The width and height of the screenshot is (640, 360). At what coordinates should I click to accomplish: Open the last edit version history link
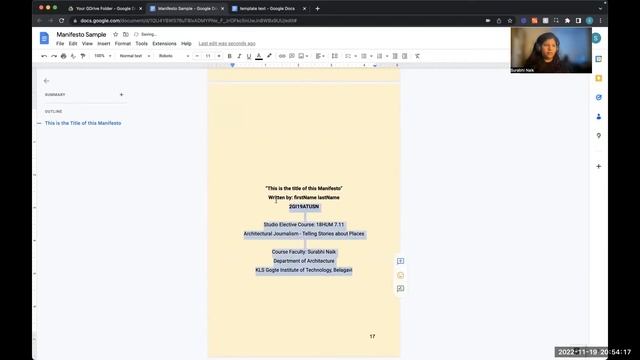coord(227,44)
